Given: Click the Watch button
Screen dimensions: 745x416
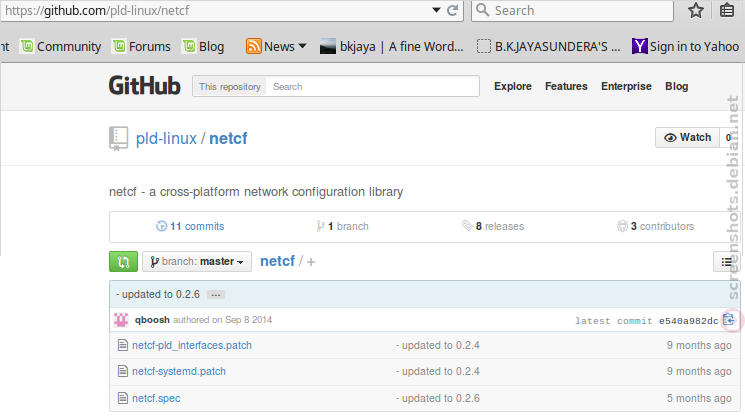Looking at the screenshot, I should pyautogui.click(x=687, y=138).
